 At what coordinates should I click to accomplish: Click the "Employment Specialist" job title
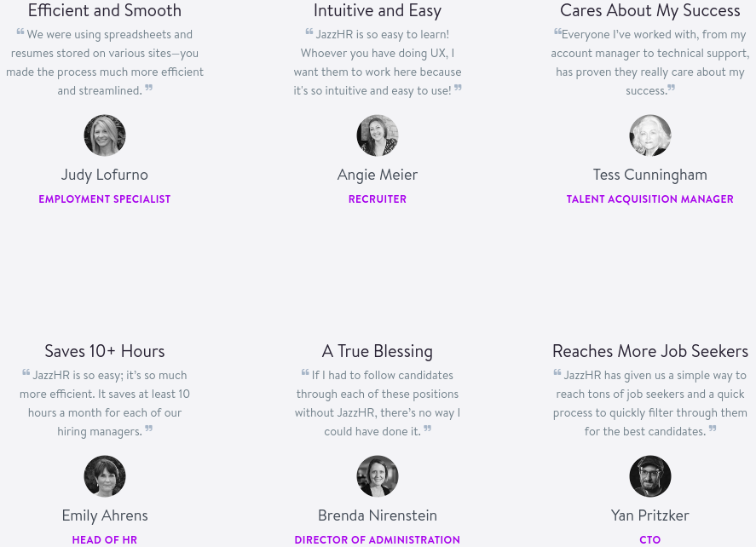click(105, 199)
